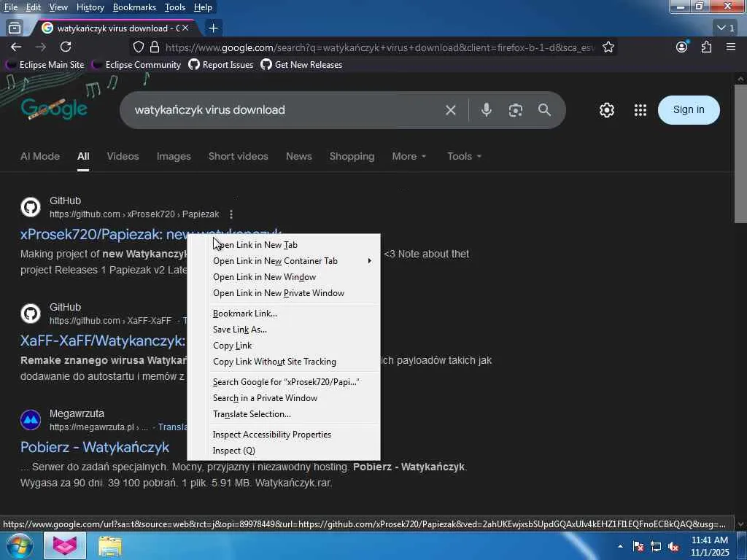
Task: Choose Search in a Private Window
Action: tap(284, 398)
